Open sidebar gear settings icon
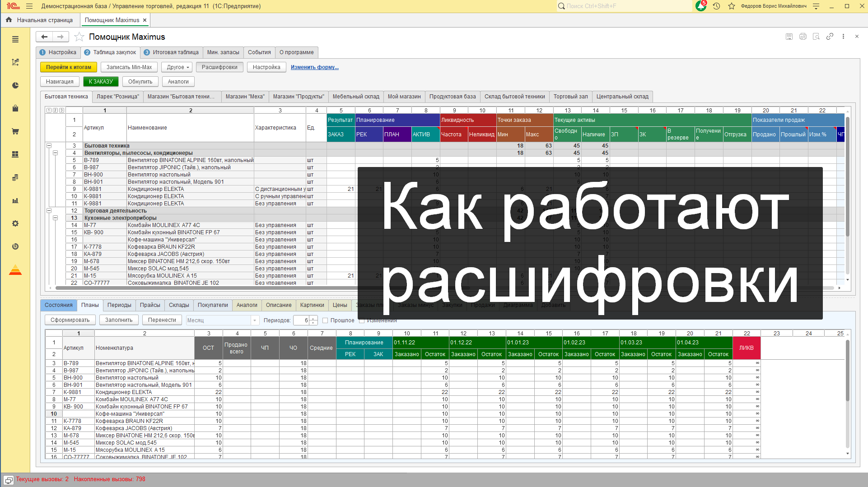868x487 pixels. 15,223
